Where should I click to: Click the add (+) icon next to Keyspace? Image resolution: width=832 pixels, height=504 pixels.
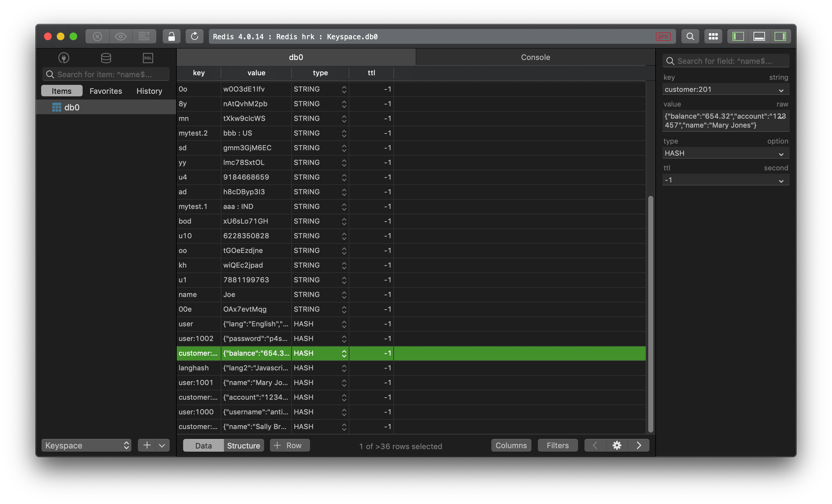146,445
